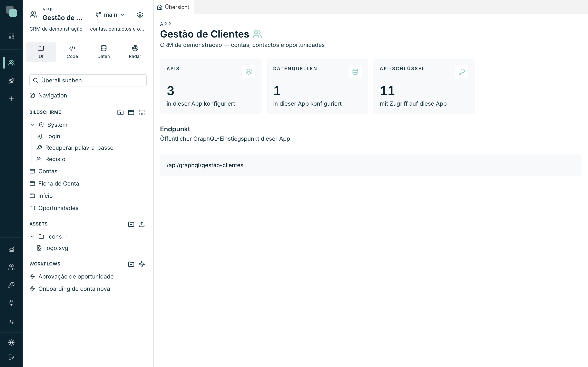Open the main branch dropdown
Screen dimensions: 588x367
pos(110,15)
